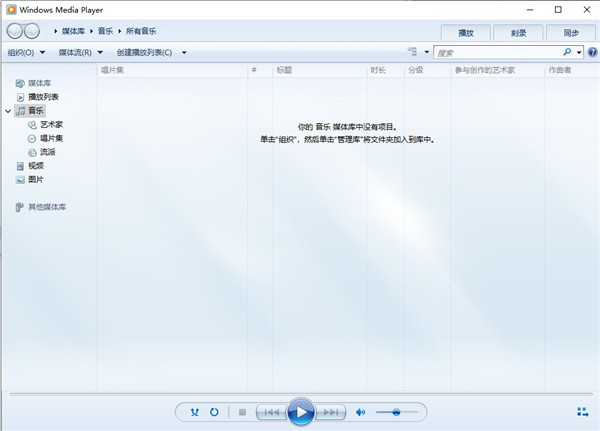Select 艺术家 under 音乐
This screenshot has height=431, width=600.
pyautogui.click(x=51, y=124)
